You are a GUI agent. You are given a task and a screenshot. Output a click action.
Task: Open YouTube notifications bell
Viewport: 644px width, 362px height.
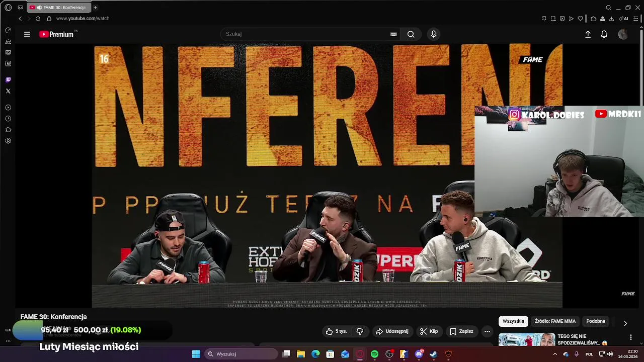pyautogui.click(x=604, y=34)
